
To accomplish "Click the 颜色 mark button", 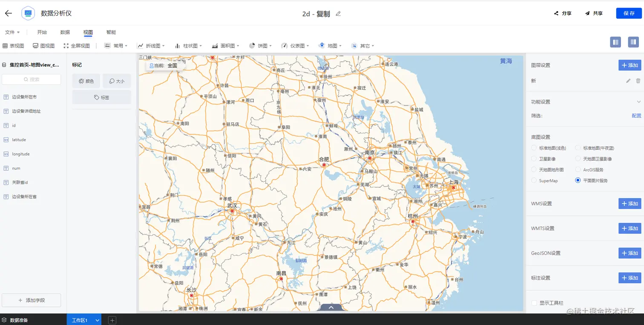I will click(x=86, y=81).
